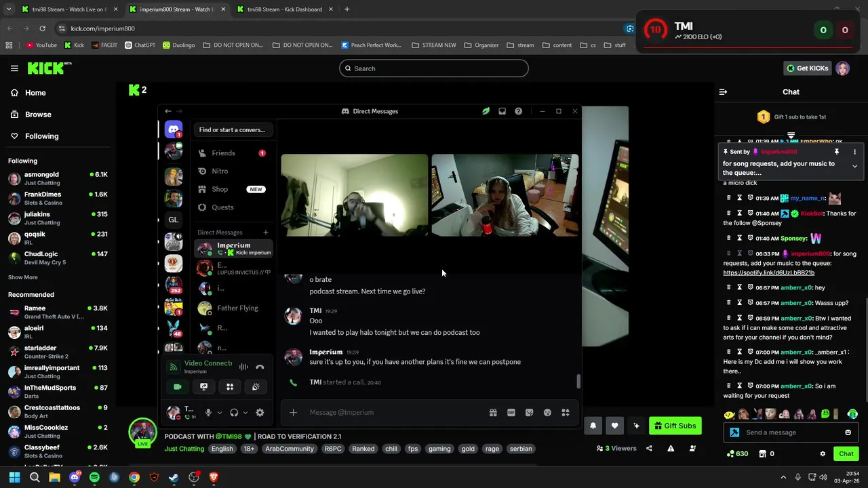Toggle the Discord camera button
Screen dimensions: 868x488
click(178, 386)
